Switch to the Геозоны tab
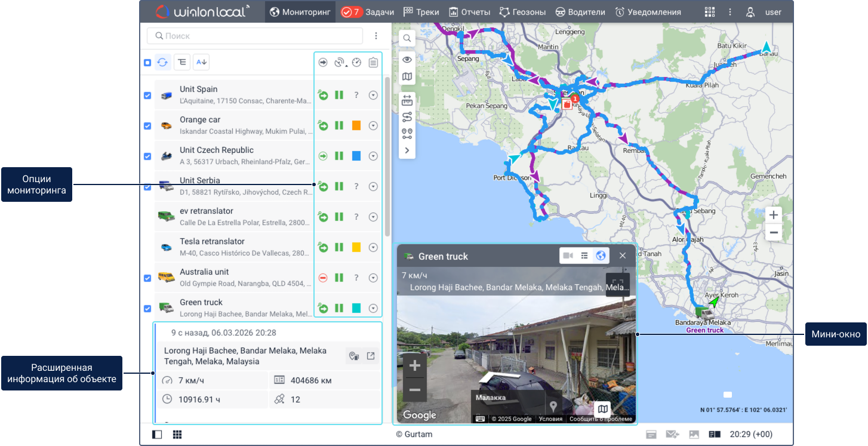This screenshot has width=868, height=446. (x=522, y=12)
